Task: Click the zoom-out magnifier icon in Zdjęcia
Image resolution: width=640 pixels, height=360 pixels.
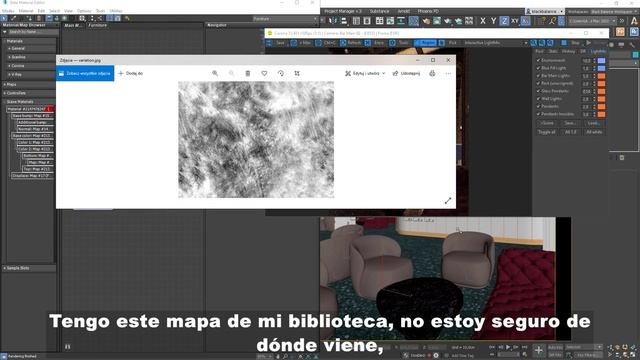Action: (x=231, y=73)
